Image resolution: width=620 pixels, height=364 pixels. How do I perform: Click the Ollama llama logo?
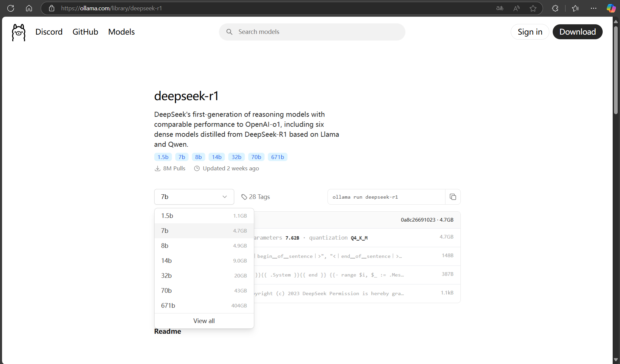point(19,32)
